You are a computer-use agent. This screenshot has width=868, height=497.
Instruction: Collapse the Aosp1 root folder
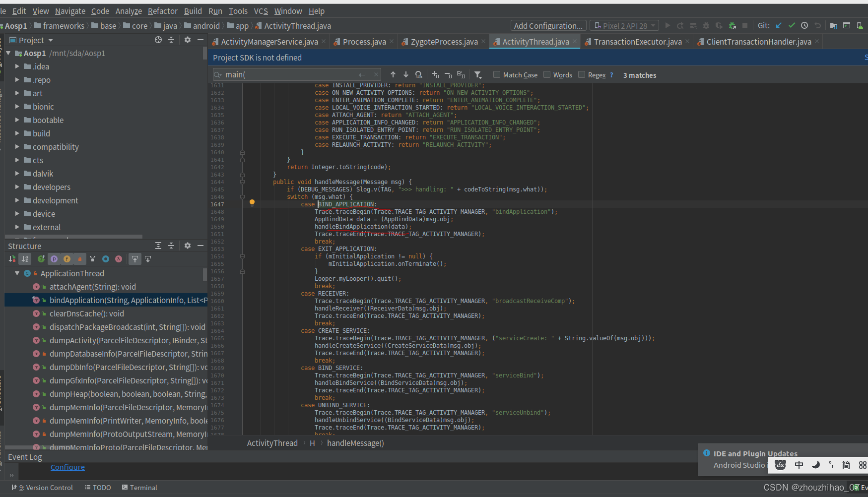click(x=8, y=53)
